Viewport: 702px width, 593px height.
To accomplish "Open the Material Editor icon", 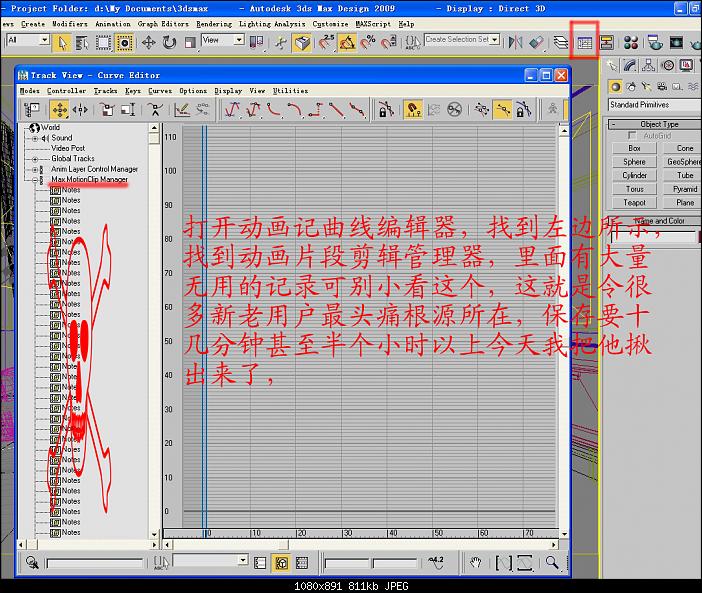I will click(x=631, y=42).
